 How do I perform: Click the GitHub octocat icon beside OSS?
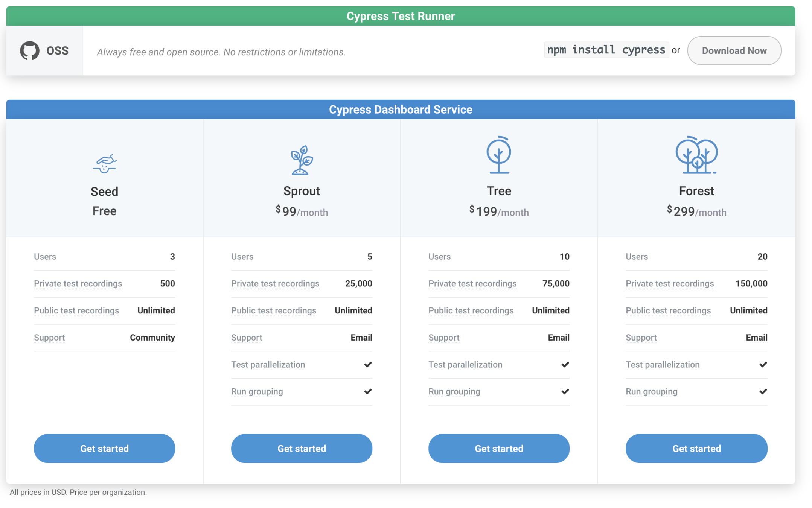[x=30, y=50]
